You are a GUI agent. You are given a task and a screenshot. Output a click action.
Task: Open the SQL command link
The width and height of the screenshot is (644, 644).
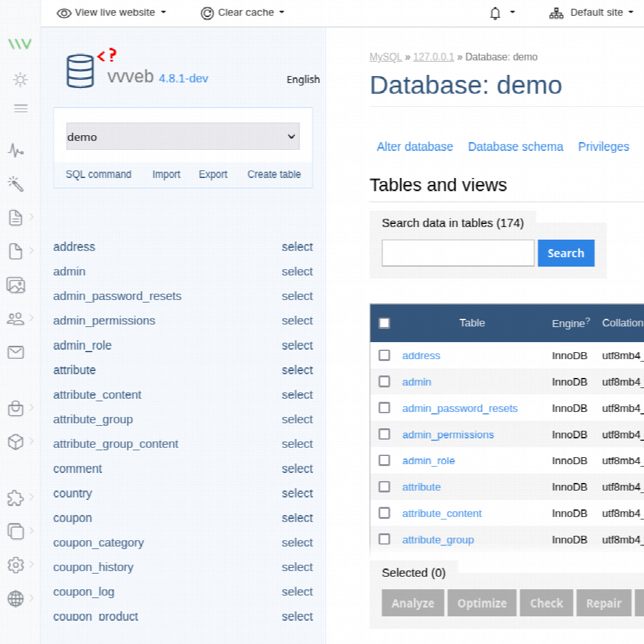99,174
